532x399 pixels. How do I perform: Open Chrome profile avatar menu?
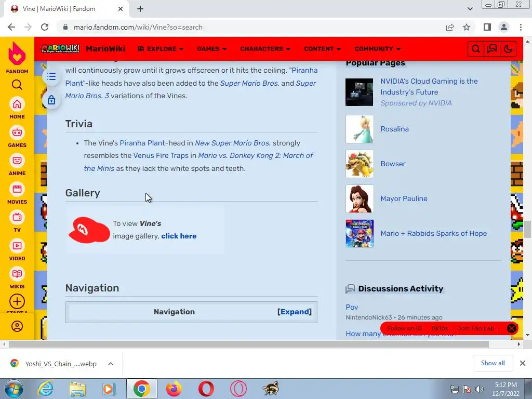point(504,27)
